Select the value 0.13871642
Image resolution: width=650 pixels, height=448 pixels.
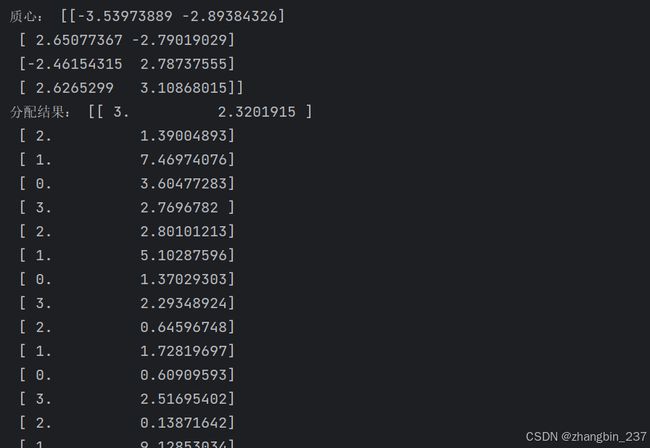coord(184,423)
